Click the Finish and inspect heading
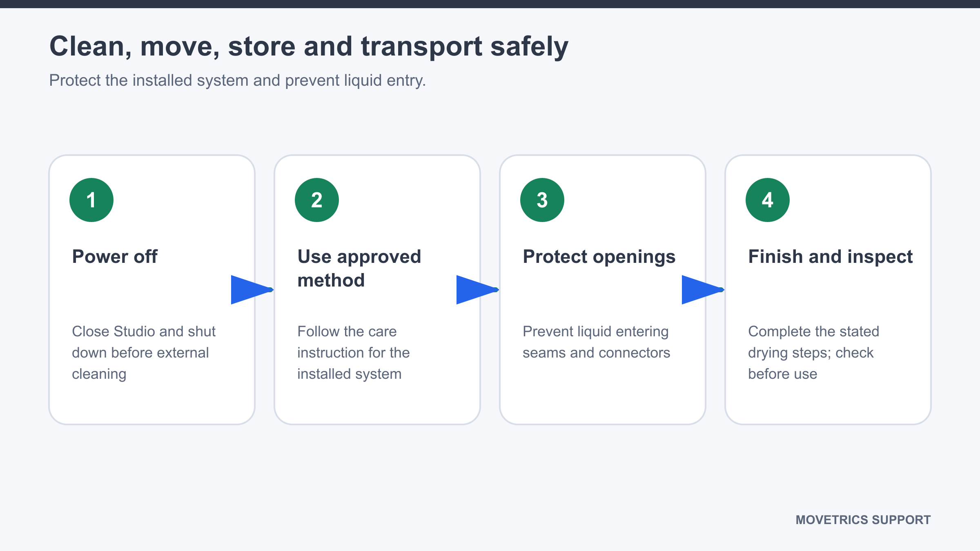The image size is (980, 551). pos(830,257)
